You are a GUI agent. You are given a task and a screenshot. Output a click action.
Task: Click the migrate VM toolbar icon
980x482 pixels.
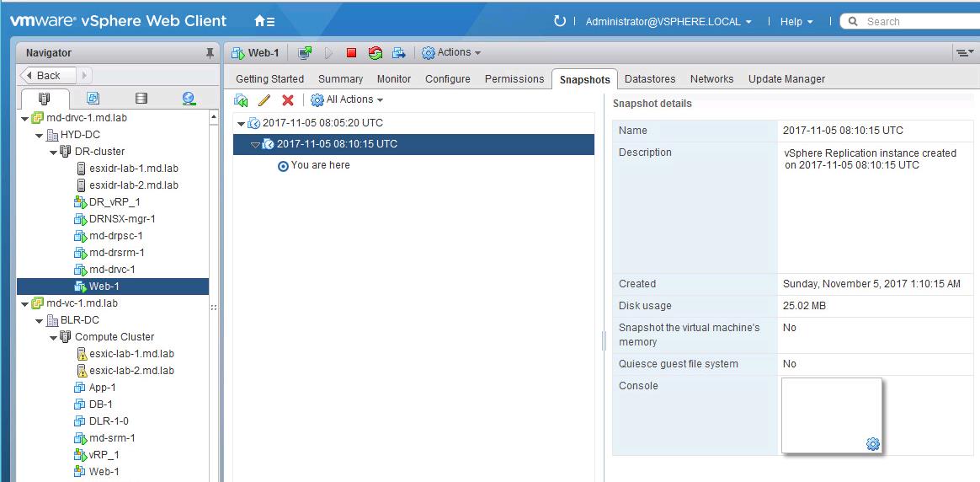[x=399, y=53]
